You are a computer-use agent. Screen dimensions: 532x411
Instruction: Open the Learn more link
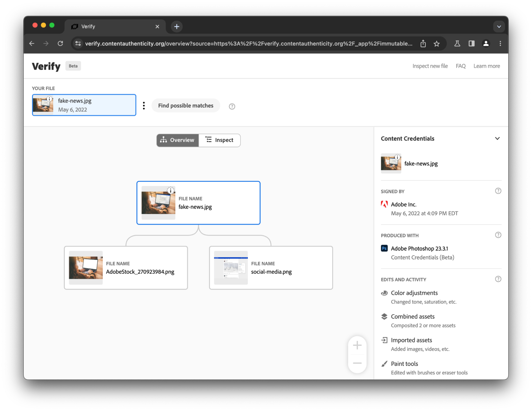coord(486,66)
